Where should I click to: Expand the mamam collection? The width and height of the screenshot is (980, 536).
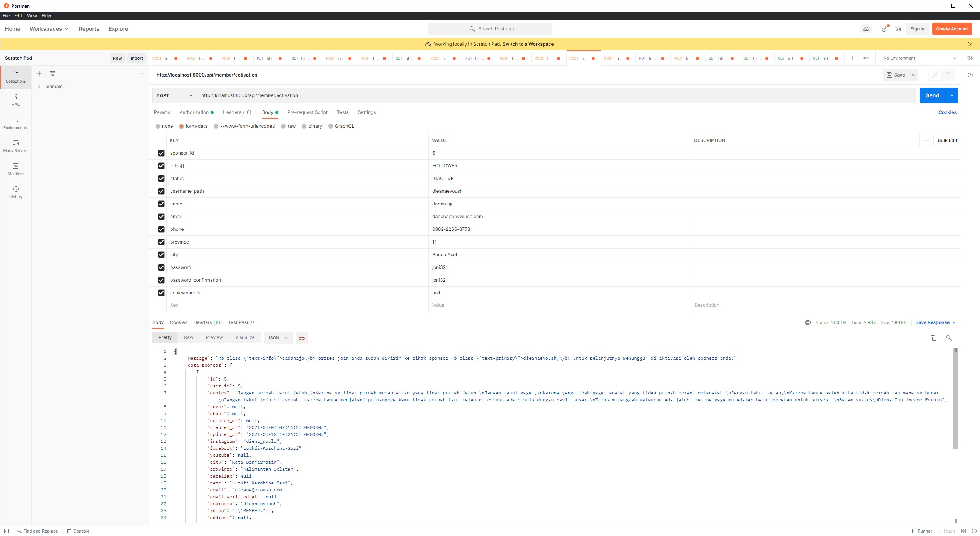(39, 87)
